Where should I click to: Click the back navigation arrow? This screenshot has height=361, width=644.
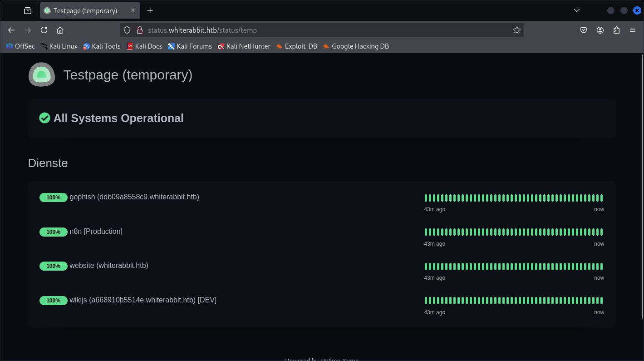(x=11, y=30)
